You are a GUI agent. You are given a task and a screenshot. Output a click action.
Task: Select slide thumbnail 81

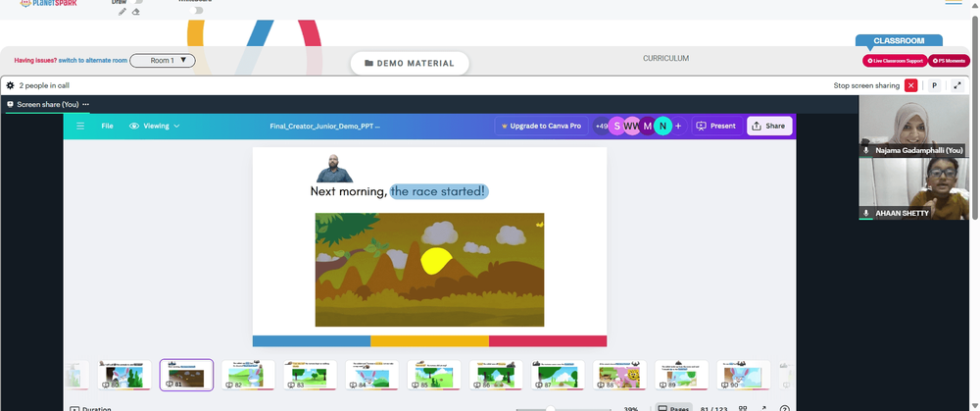point(186,375)
